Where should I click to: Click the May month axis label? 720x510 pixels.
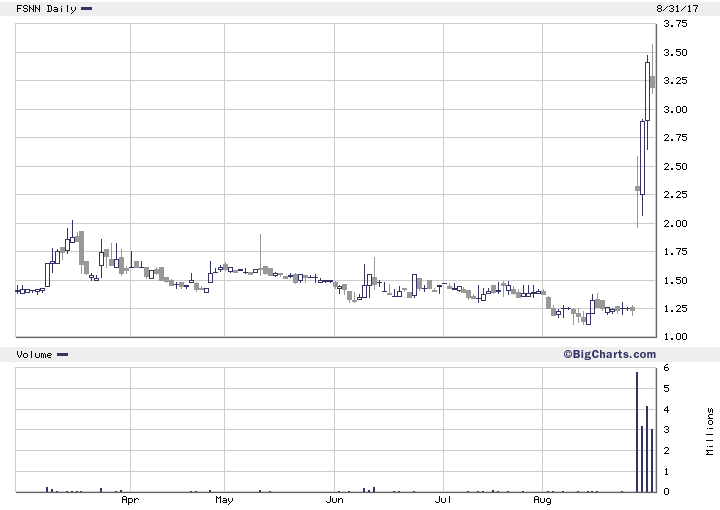pos(224,500)
